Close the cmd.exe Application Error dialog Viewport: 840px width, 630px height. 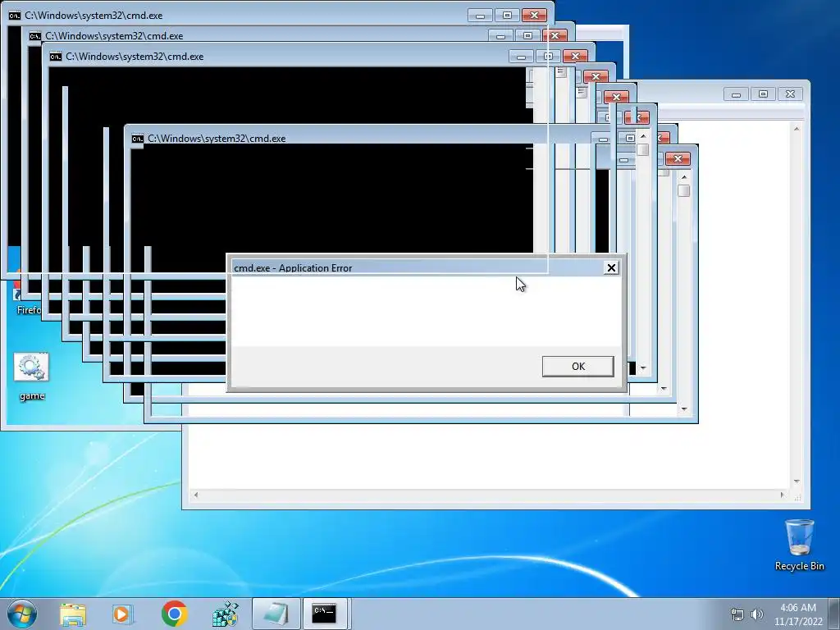click(611, 268)
